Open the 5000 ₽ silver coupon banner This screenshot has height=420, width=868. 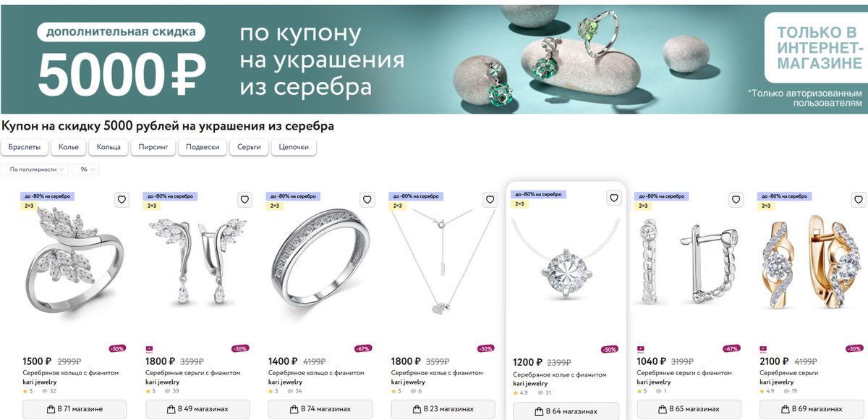tap(434, 59)
